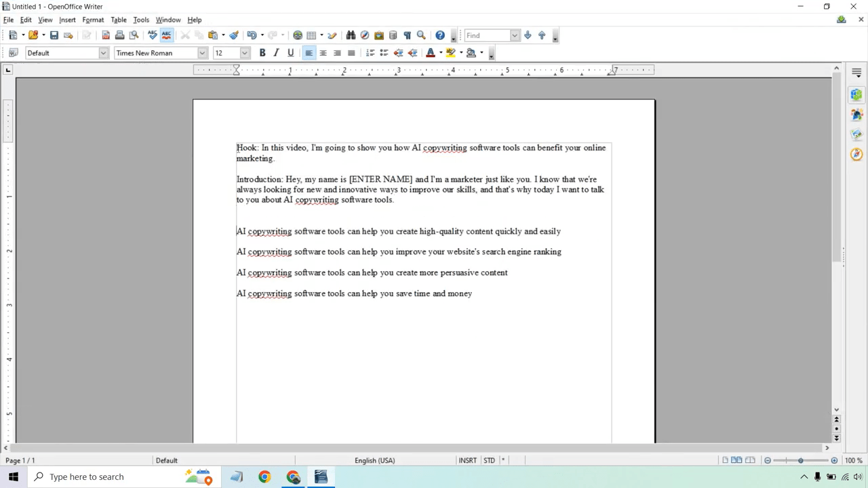Image resolution: width=868 pixels, height=488 pixels.
Task: Click INSRT insert mode in status bar
Action: (x=467, y=460)
